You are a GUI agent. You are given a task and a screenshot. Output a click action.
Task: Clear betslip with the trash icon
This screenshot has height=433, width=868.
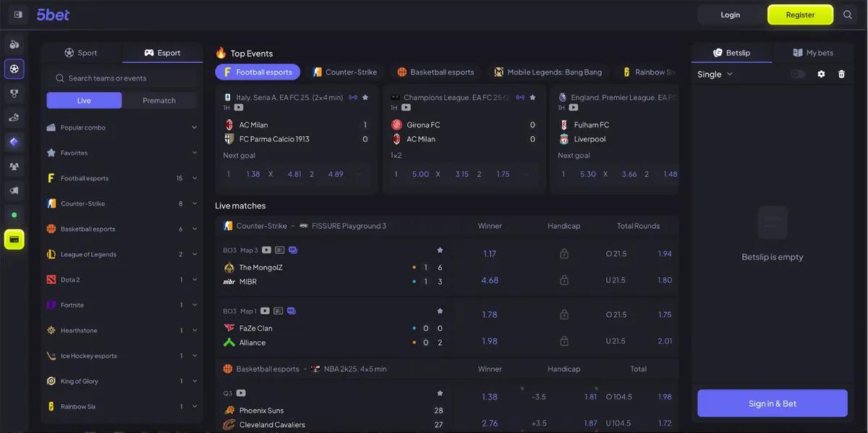coord(841,74)
